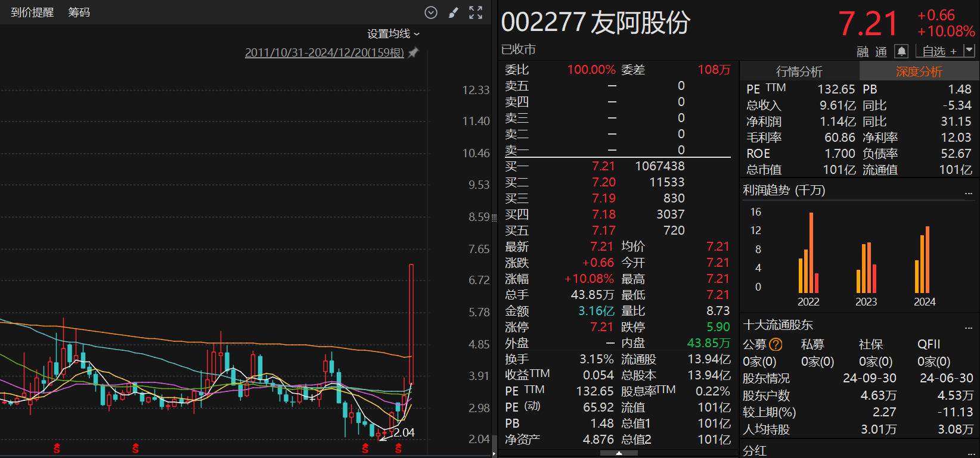Image resolution: width=980 pixels, height=458 pixels.
Task: Click the 金额 3.16亿 value
Action: [597, 311]
